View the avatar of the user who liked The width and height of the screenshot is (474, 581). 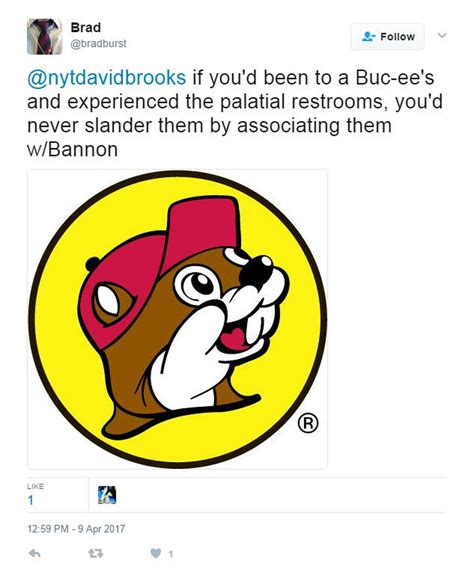(107, 495)
